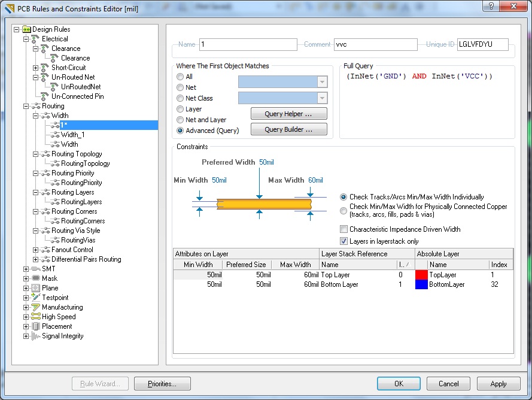This screenshot has height=400, width=532.
Task: Click the Placement category icon
Action: pos(36,326)
